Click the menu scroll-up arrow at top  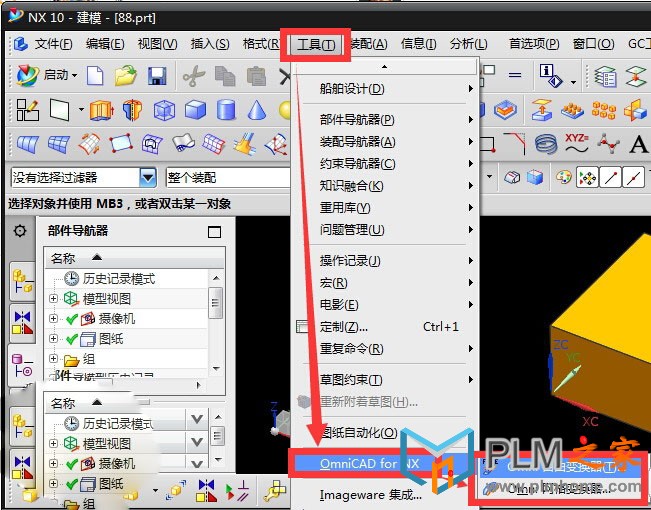coord(385,66)
